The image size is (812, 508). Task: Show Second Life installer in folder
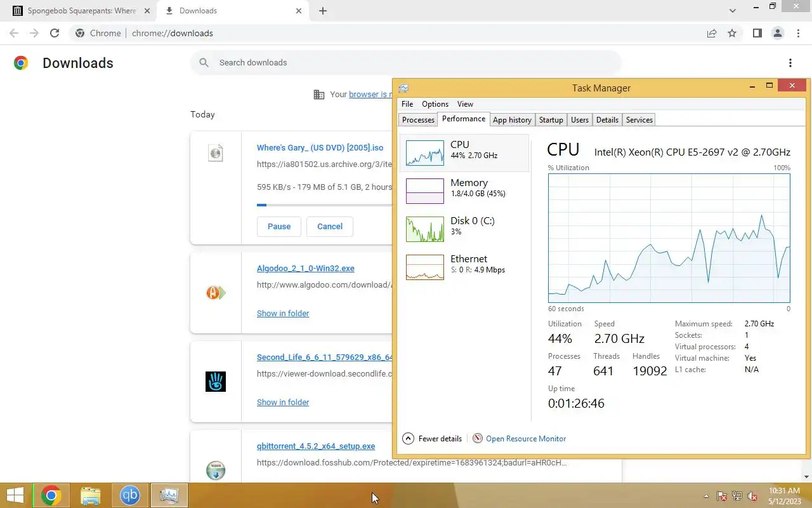coord(283,402)
